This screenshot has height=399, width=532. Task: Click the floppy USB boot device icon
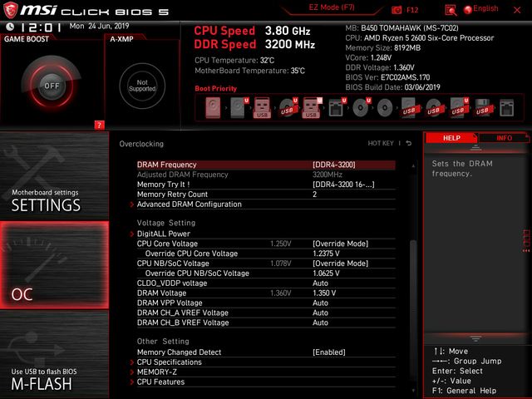tap(482, 108)
